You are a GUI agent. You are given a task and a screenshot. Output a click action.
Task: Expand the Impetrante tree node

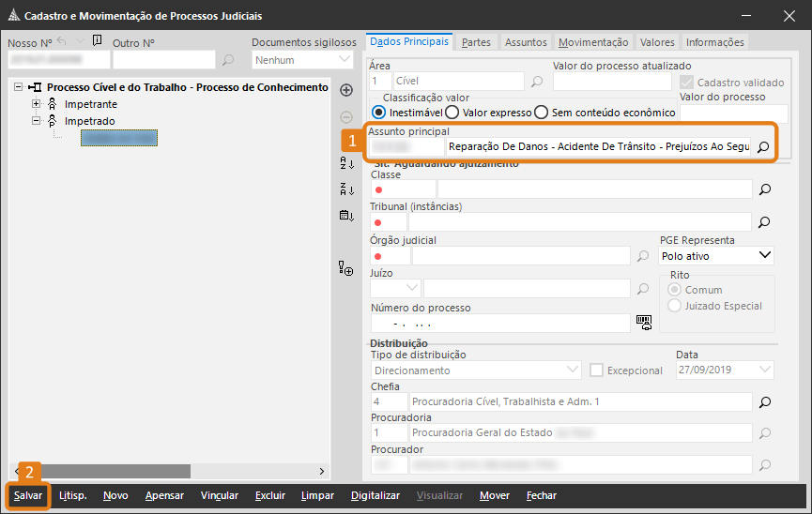click(37, 104)
